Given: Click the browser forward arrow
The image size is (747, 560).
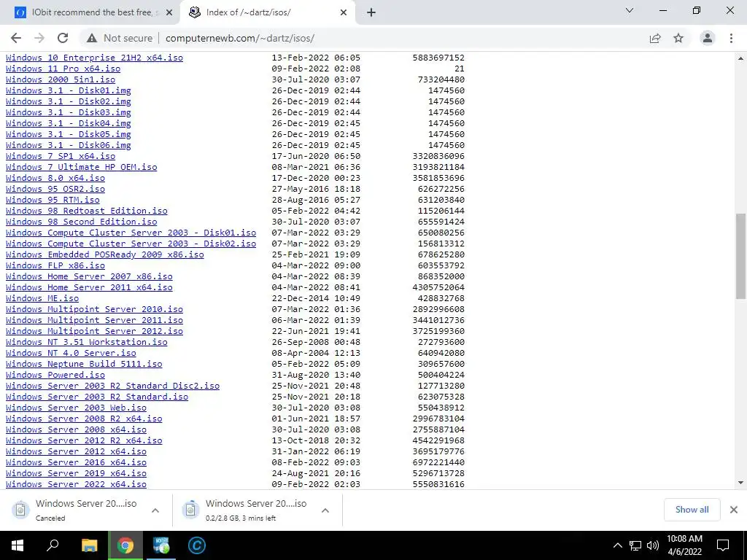Looking at the screenshot, I should 39,38.
